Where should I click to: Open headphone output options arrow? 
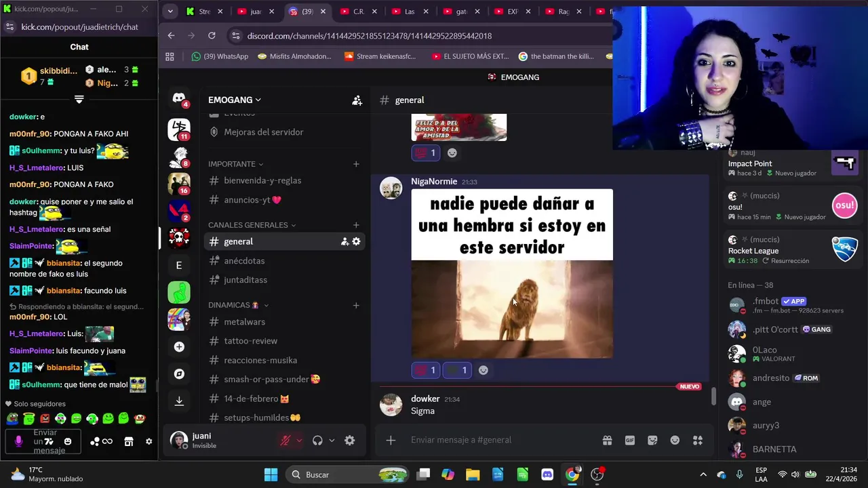[332, 441]
